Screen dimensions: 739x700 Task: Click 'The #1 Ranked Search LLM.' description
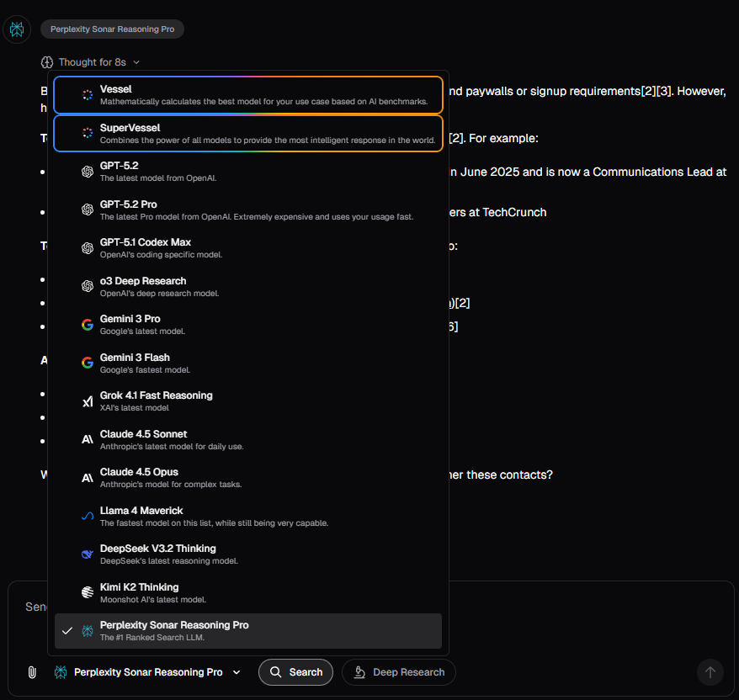152,638
